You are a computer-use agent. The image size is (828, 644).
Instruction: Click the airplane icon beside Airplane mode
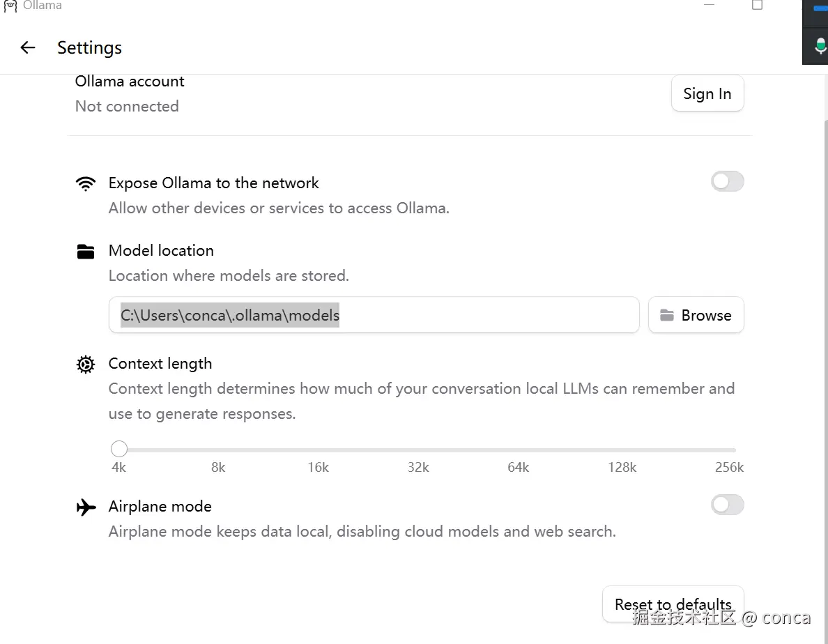86,507
